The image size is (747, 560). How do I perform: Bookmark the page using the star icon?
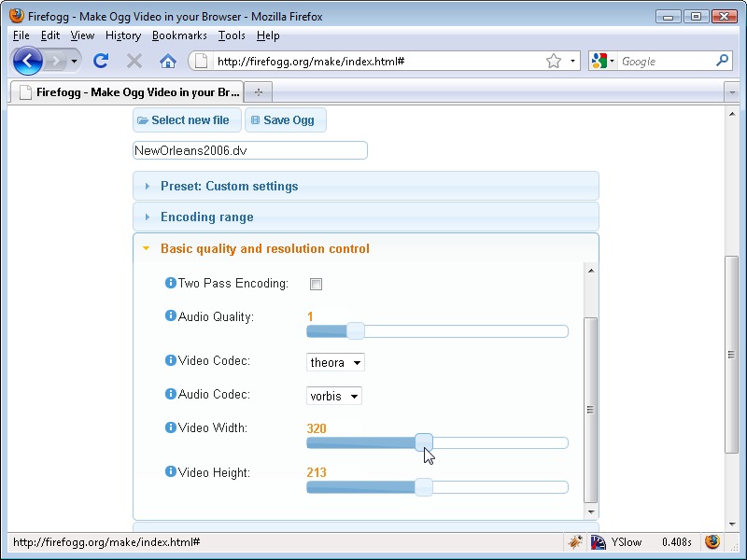click(555, 60)
